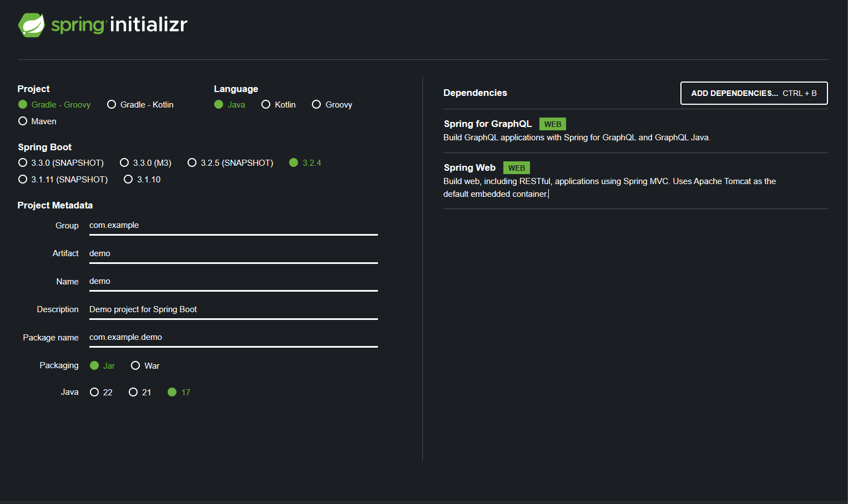Focus the Package name input field
Screen dimensions: 848x504
click(234, 338)
